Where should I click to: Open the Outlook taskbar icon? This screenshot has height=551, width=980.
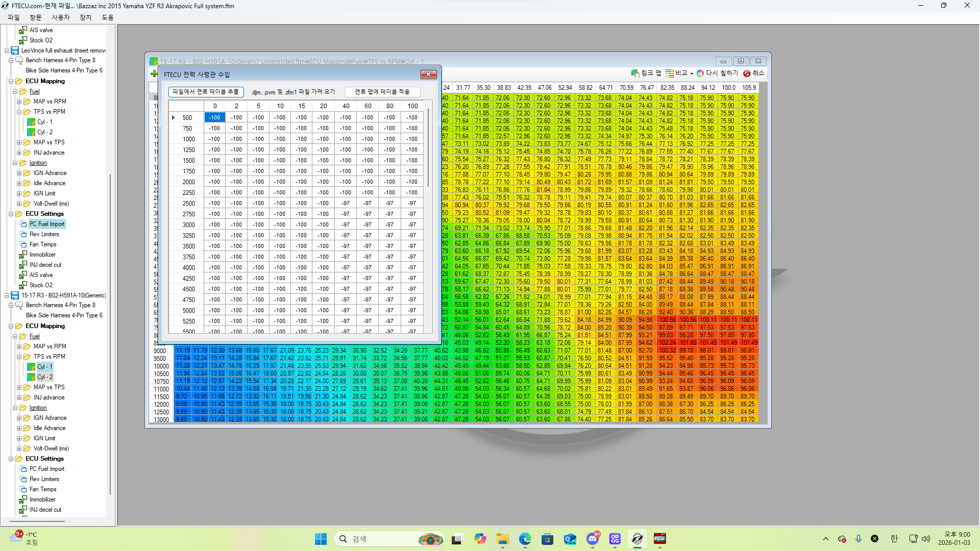(570, 539)
